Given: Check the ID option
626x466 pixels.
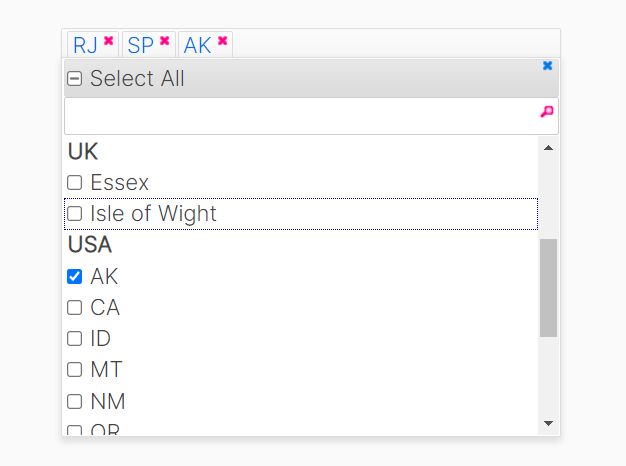Looking at the screenshot, I should coord(75,339).
